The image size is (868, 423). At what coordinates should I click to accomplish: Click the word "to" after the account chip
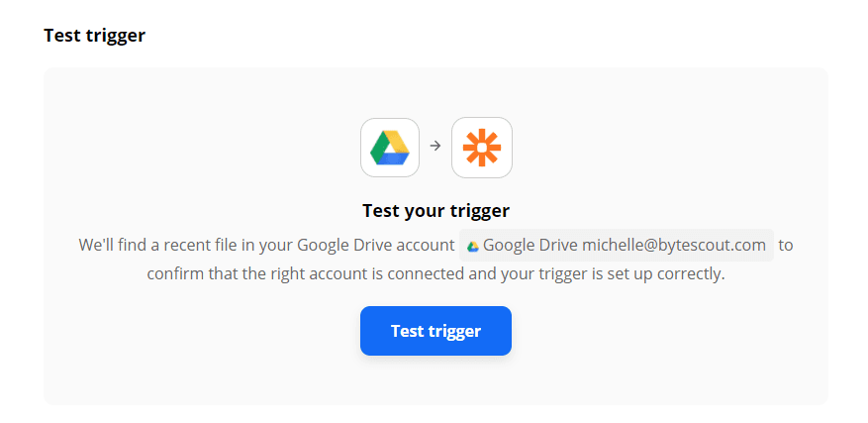(786, 245)
